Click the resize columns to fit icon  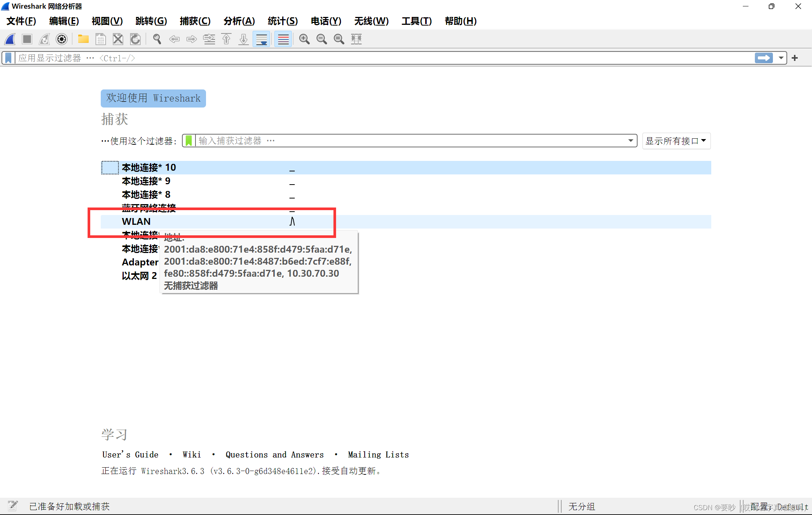pyautogui.click(x=356, y=39)
